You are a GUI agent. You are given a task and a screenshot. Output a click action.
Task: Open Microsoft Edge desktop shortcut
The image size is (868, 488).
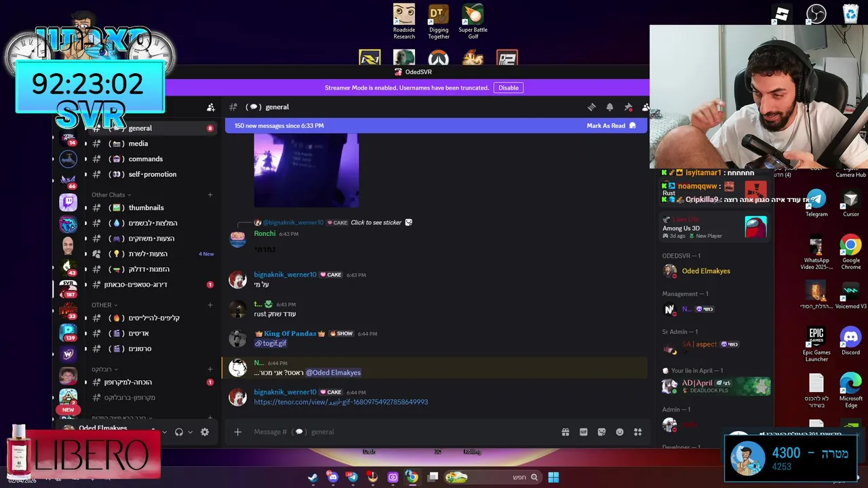[850, 390]
